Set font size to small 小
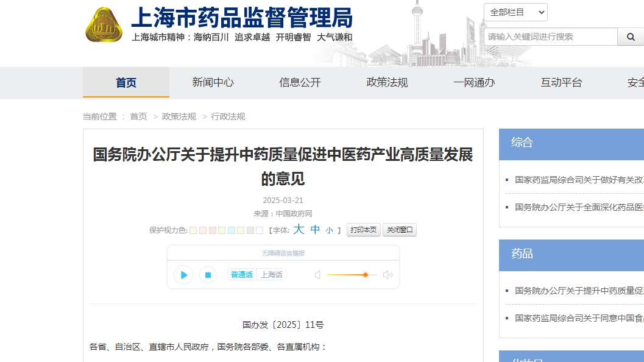The image size is (644, 362). 329,230
